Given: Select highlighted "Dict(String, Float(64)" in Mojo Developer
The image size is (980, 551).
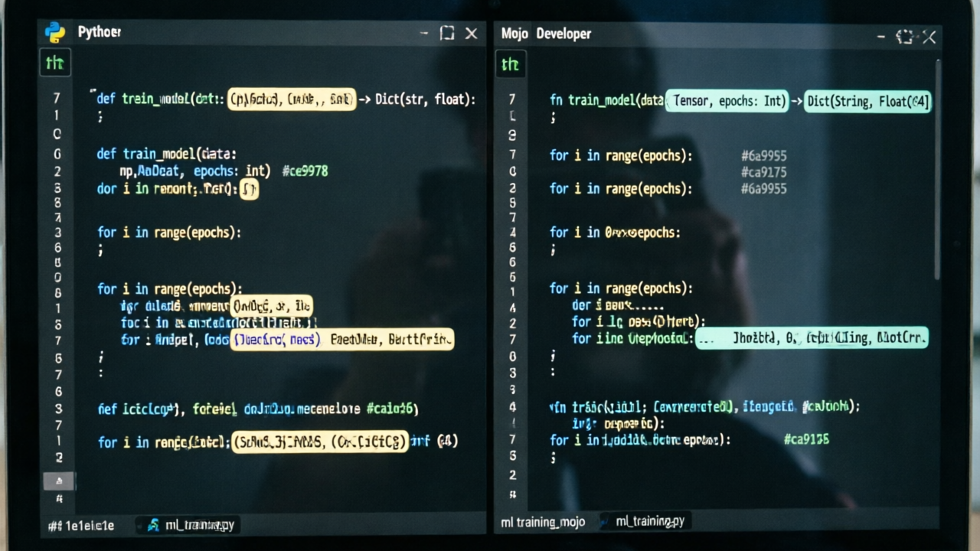Looking at the screenshot, I should pyautogui.click(x=867, y=101).
